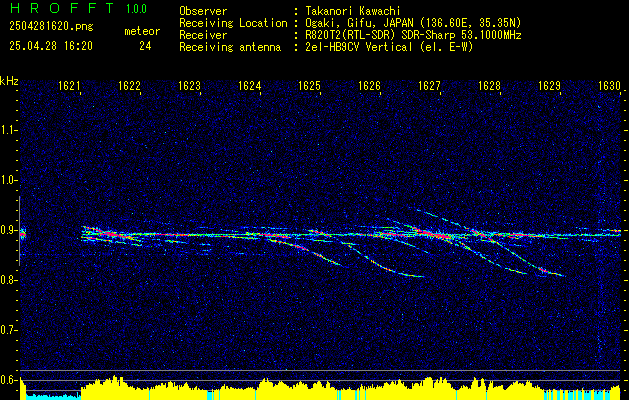Click the Receiving Location label
629x400 pixels.
tap(233, 23)
